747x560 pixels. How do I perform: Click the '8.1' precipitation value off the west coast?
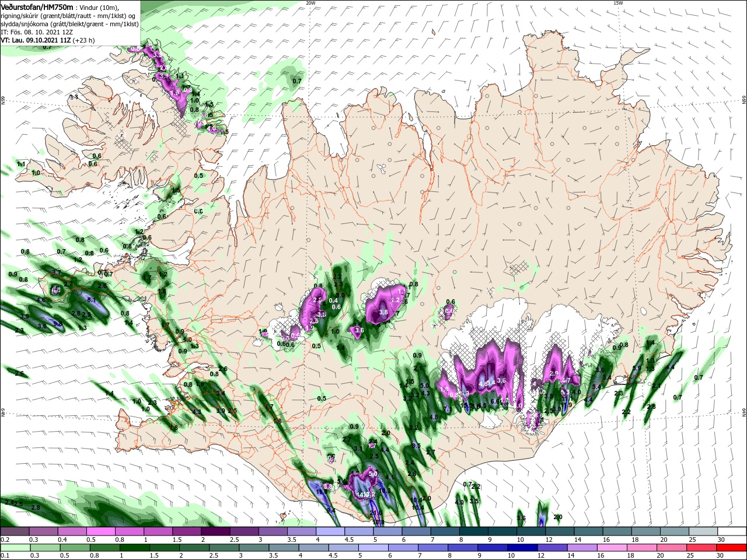(91, 300)
